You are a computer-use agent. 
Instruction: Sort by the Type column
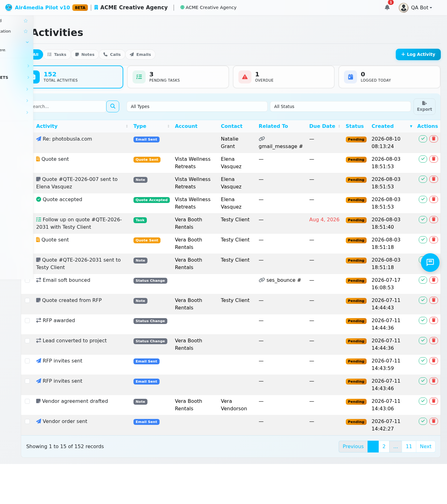151,126
